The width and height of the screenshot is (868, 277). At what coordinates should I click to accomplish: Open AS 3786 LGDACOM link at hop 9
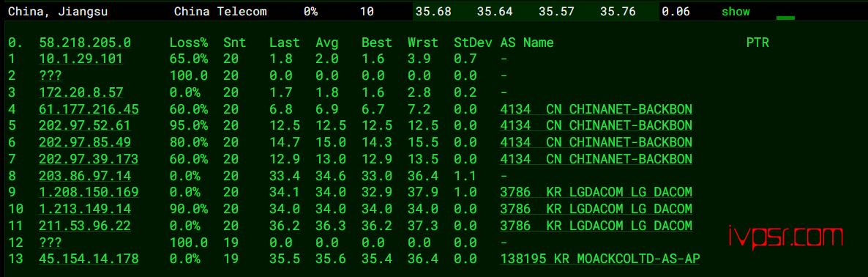596,192
